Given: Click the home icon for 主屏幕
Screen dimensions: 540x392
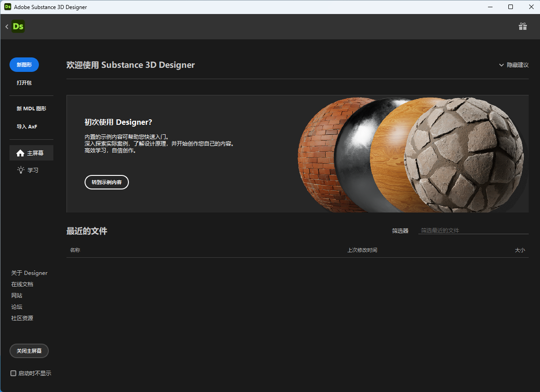Looking at the screenshot, I should tap(20, 153).
